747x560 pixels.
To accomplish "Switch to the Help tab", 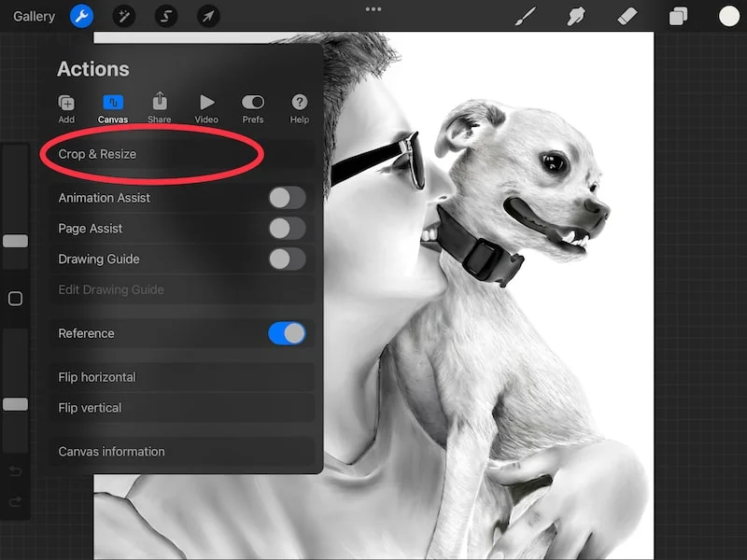I will tap(299, 109).
